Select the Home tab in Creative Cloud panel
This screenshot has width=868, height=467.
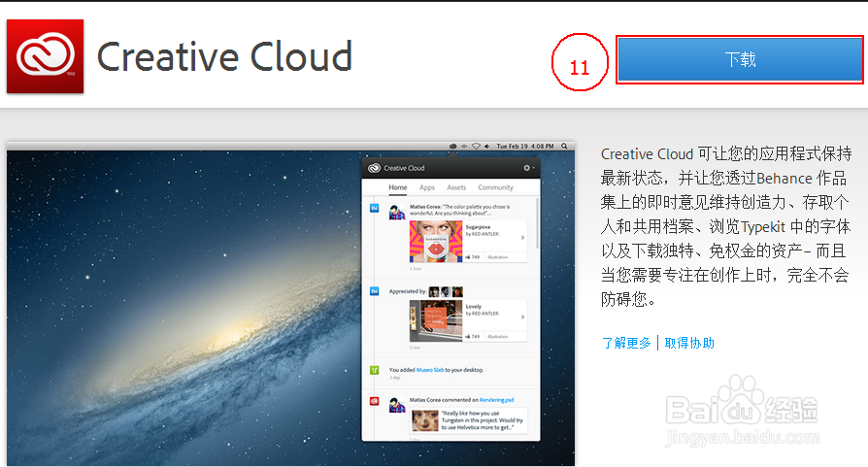click(x=397, y=187)
